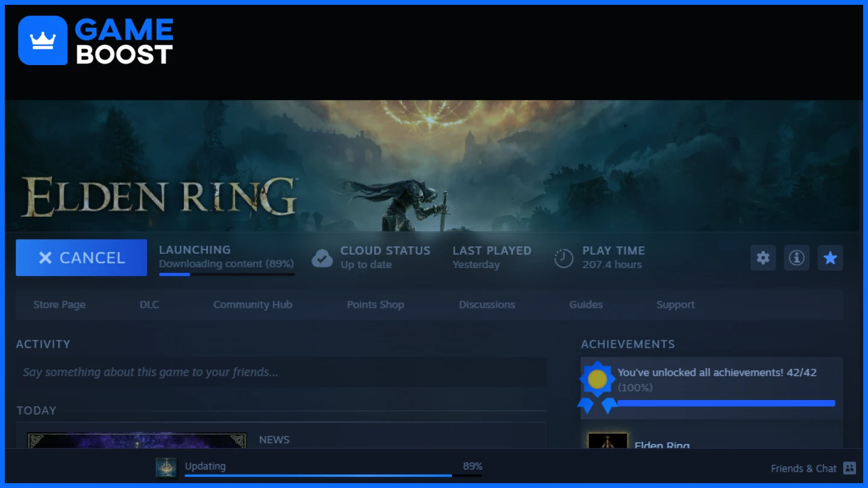Click the achievements 100% progress bar
Viewport: 868px width, 488px height.
coord(726,403)
